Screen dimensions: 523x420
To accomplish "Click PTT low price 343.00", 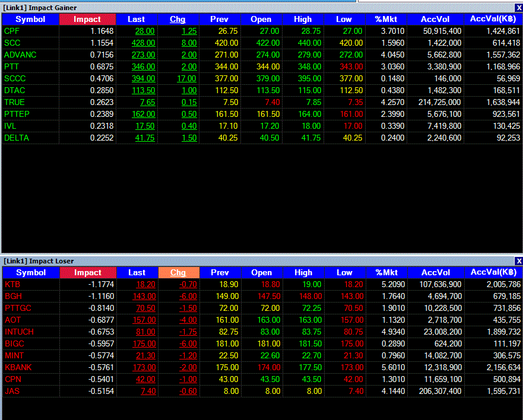I will (351, 66).
